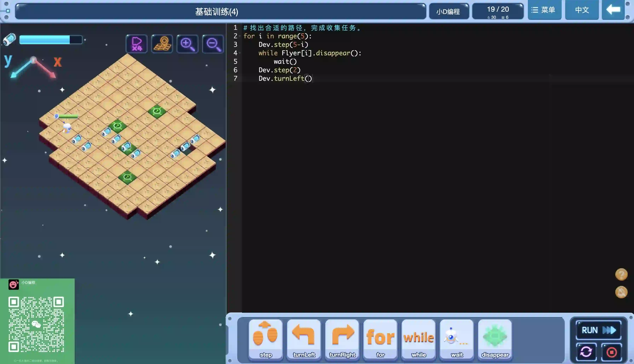The image size is (634, 364).
Task: Toggle the x4 playback speed button
Action: coord(137,44)
